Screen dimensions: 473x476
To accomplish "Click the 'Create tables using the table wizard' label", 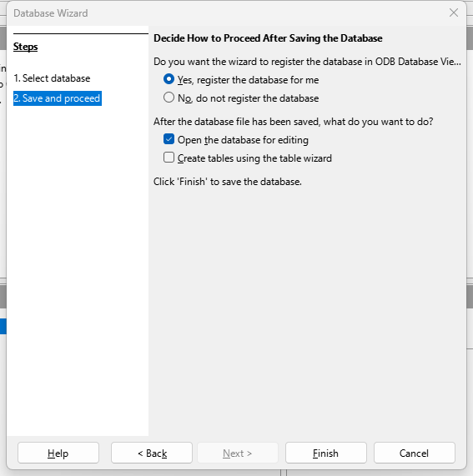I will tap(254, 158).
